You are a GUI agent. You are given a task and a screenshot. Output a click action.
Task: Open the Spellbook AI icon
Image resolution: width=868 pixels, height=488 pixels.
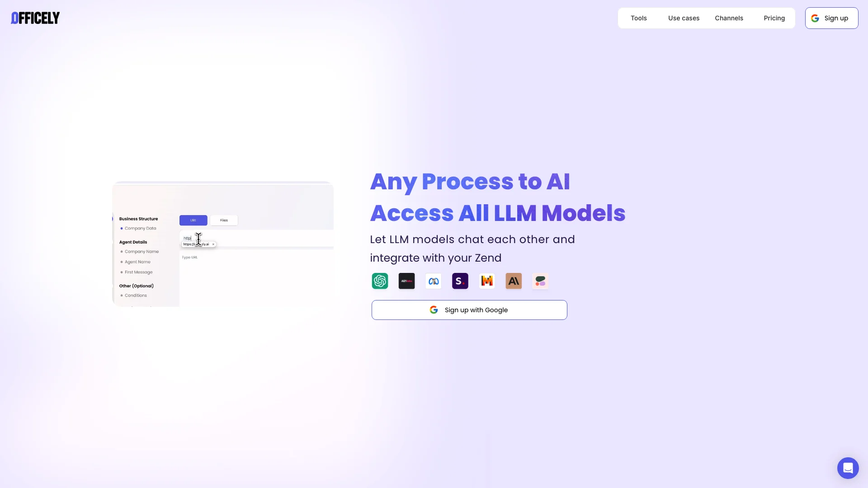460,281
